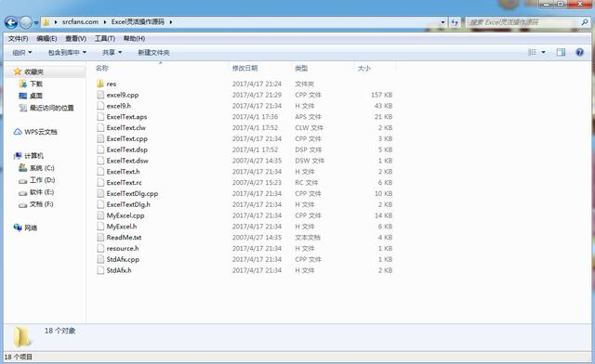Open 下载 in favorites
Screen dimensions: 595x364
point(36,84)
